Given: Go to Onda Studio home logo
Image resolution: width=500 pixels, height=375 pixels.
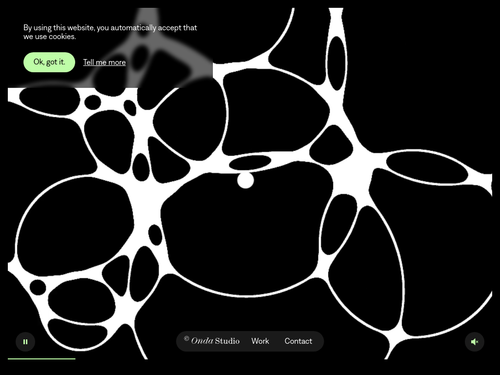Looking at the screenshot, I should [x=212, y=341].
